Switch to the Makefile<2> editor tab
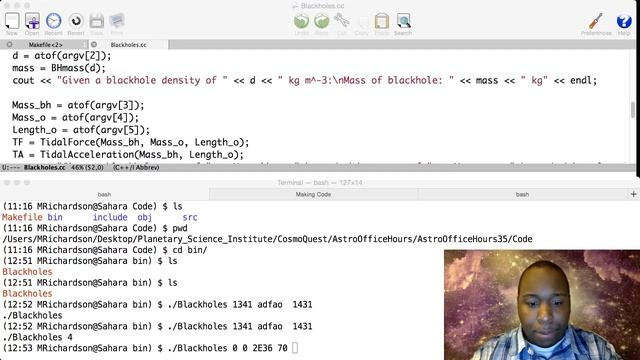This screenshot has height=360, width=640. click(x=45, y=44)
